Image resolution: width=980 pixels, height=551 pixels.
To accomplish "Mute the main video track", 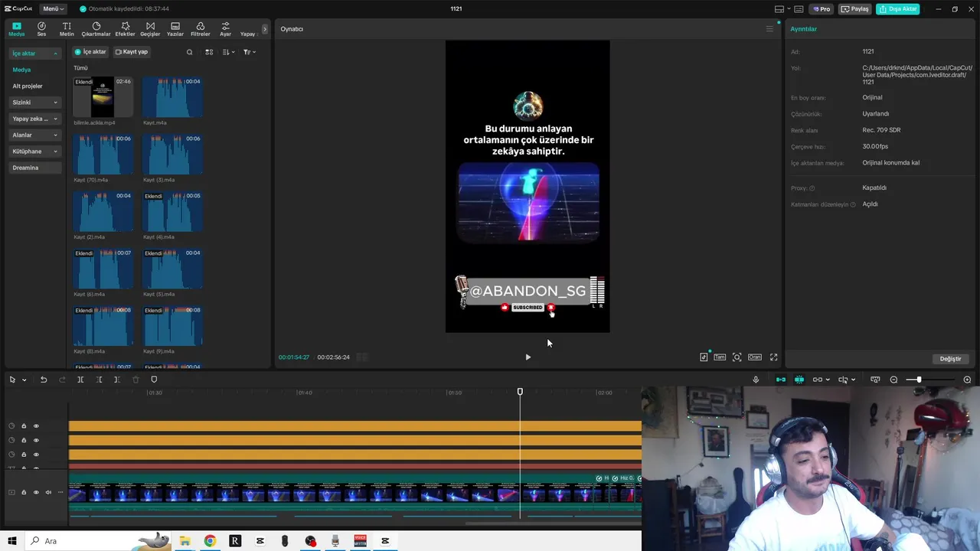I will pos(48,492).
